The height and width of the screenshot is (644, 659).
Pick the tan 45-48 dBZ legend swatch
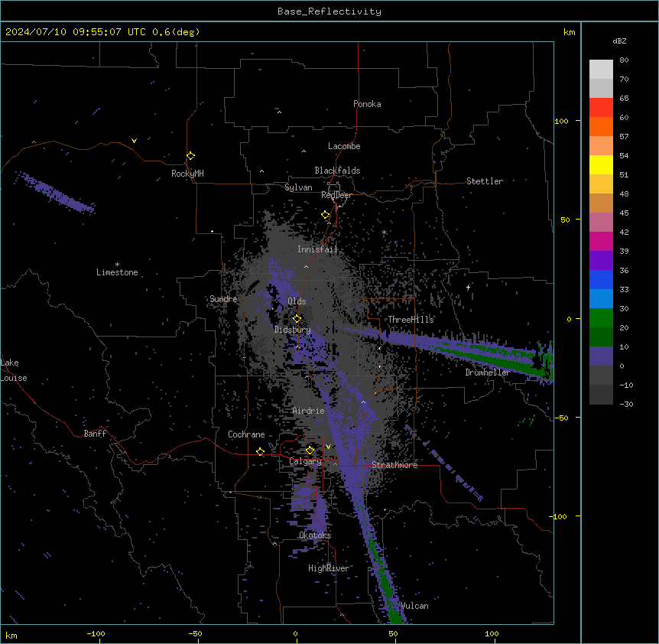601,203
